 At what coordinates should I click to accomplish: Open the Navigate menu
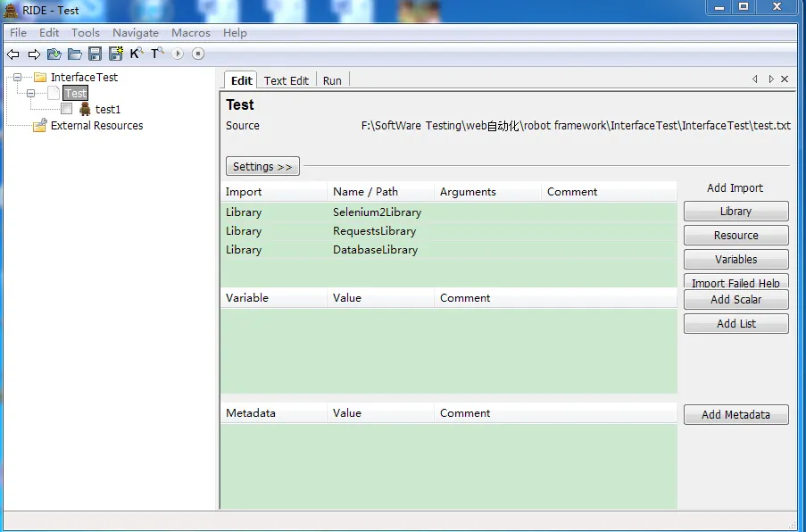pos(136,33)
